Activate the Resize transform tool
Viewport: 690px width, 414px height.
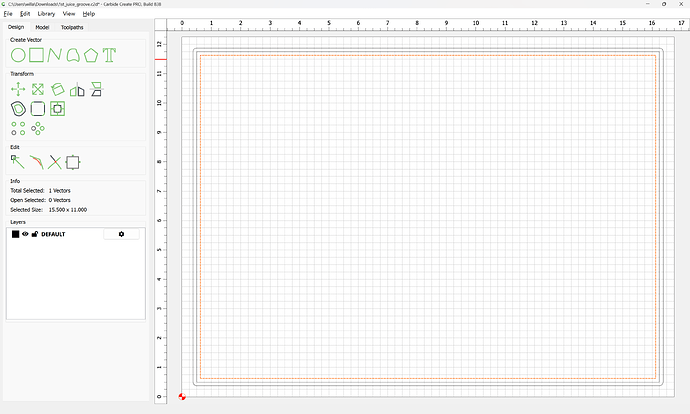click(x=37, y=89)
